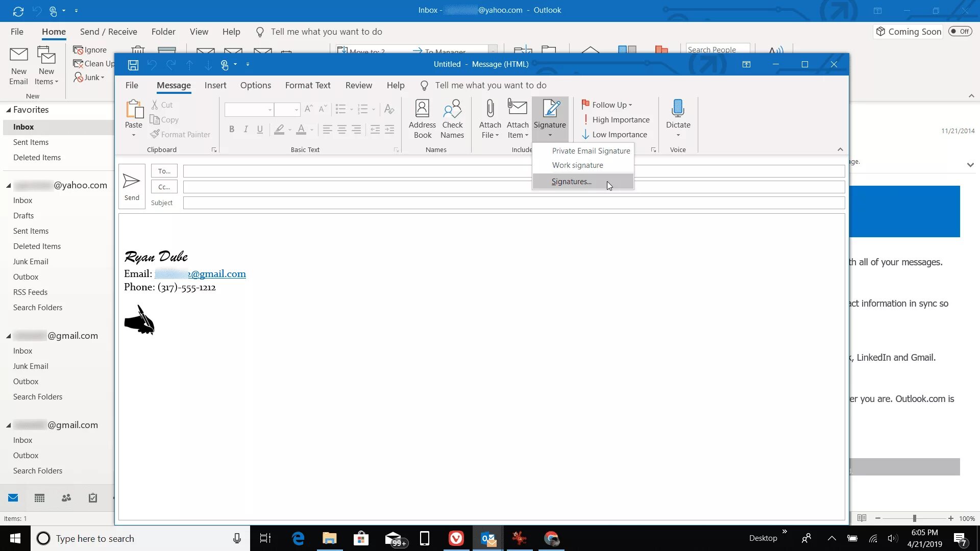980x551 pixels.
Task: Select Signatures from dropdown menu
Action: 572,180
